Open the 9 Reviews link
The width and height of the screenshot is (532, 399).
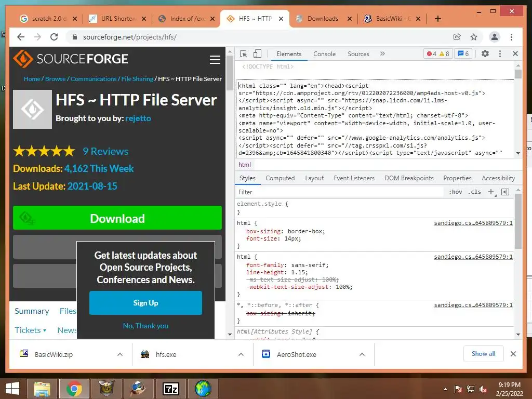[105, 151]
